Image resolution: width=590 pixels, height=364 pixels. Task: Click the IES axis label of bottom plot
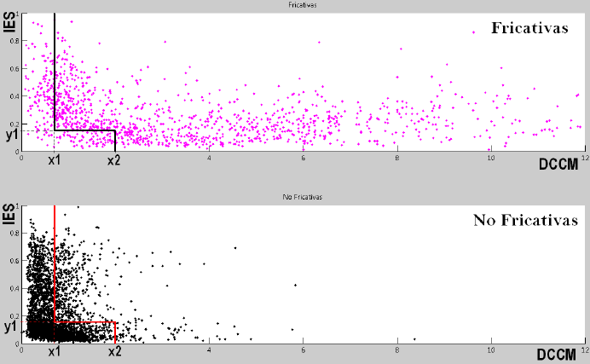click(9, 214)
